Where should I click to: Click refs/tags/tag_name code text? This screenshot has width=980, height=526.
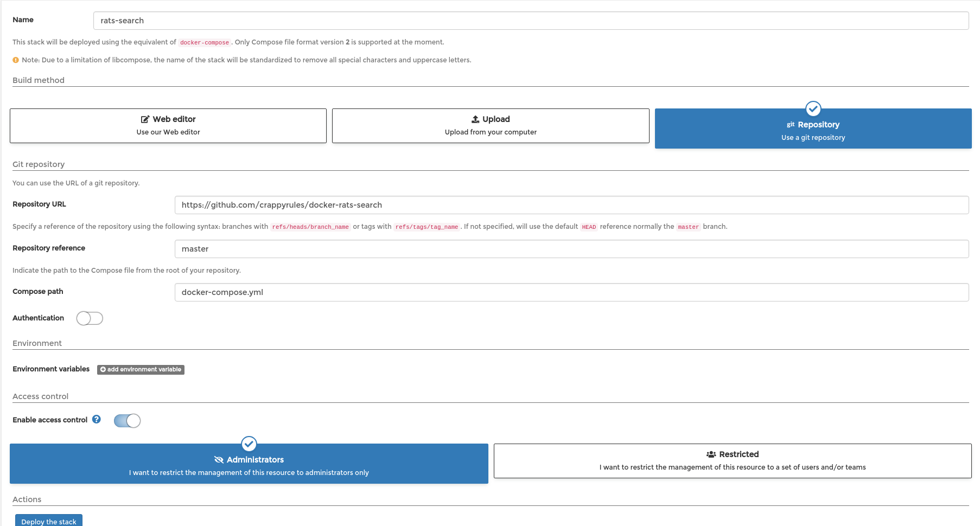(427, 227)
